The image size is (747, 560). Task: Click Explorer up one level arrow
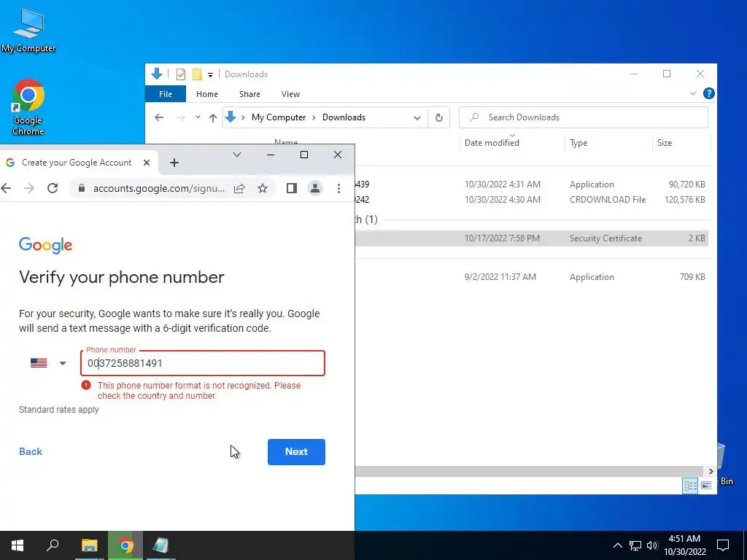coord(213,117)
